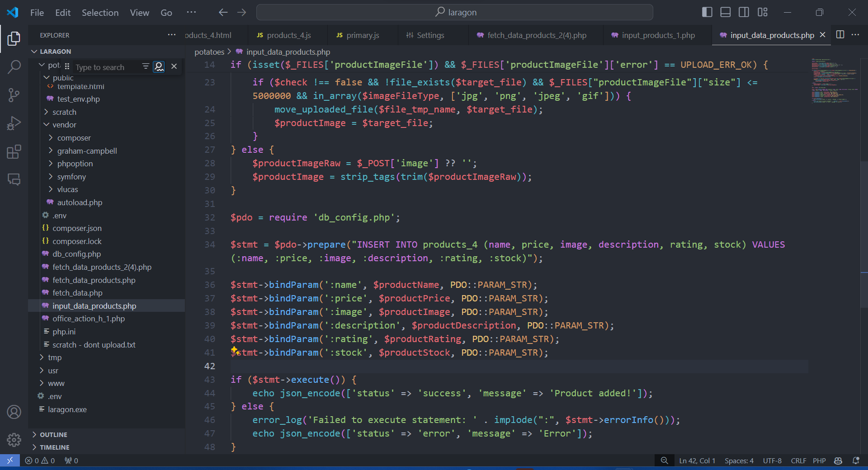Open the Search view in activity bar

pos(14,67)
